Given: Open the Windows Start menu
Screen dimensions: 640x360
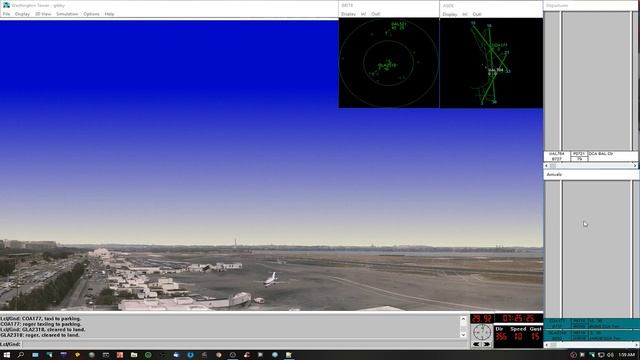Looking at the screenshot, I should (x=7, y=355).
